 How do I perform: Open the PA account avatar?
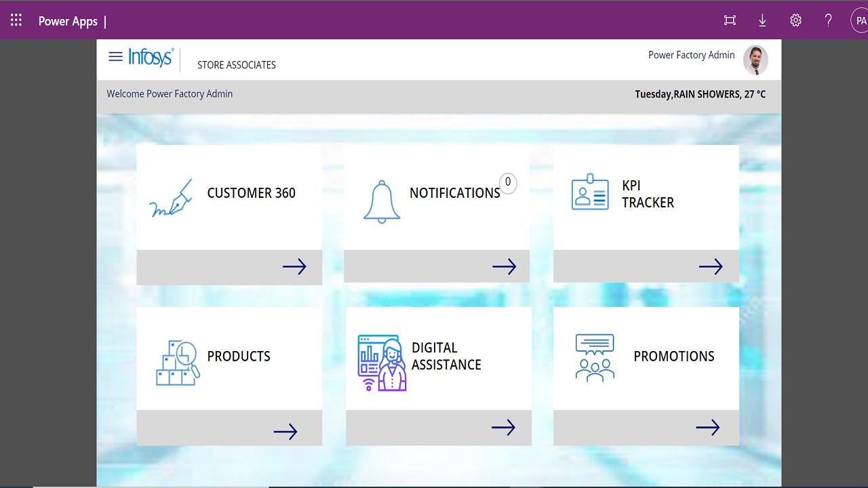point(861,20)
